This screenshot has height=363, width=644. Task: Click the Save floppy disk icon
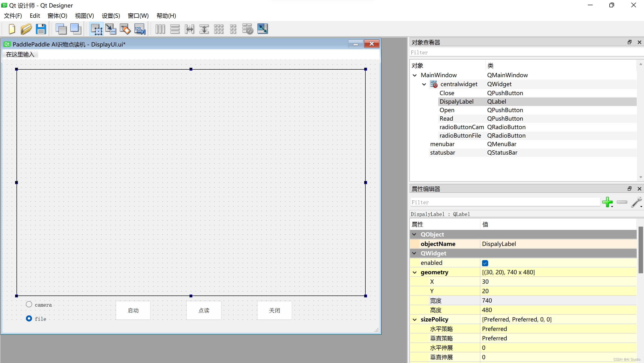click(41, 29)
